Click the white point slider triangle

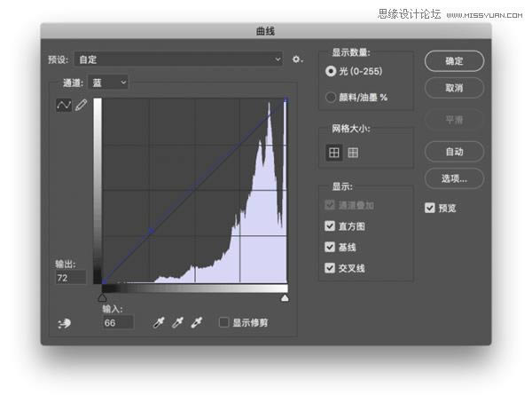click(x=285, y=298)
